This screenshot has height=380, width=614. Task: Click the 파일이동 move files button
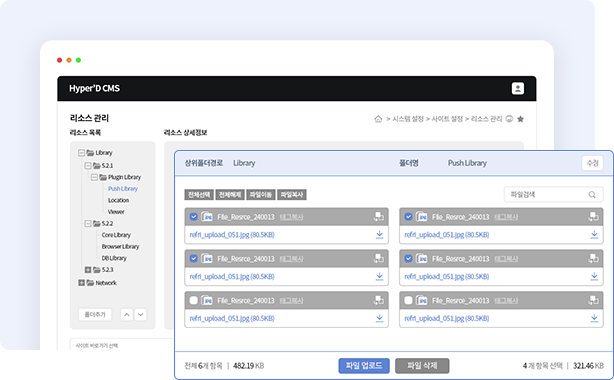pyautogui.click(x=261, y=195)
